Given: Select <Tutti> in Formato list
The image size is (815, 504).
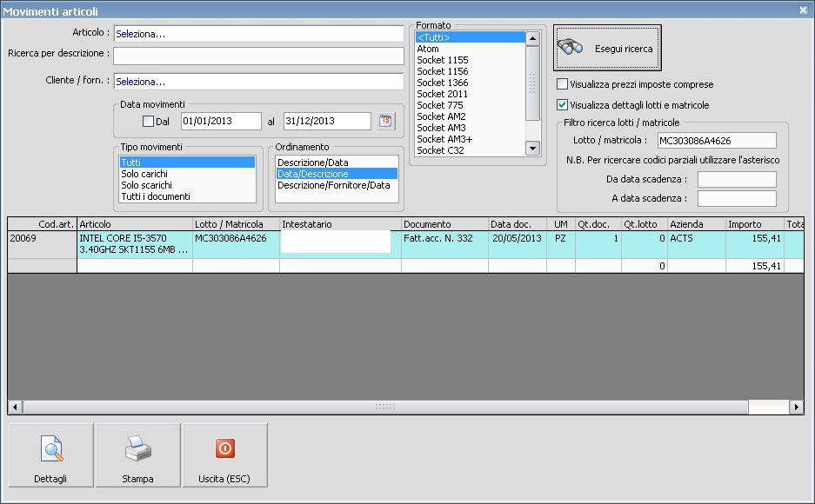Looking at the screenshot, I should pos(471,37).
